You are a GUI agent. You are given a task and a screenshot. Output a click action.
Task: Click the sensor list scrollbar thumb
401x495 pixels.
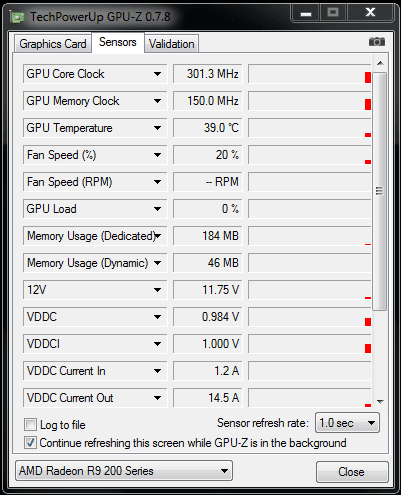[x=380, y=191]
